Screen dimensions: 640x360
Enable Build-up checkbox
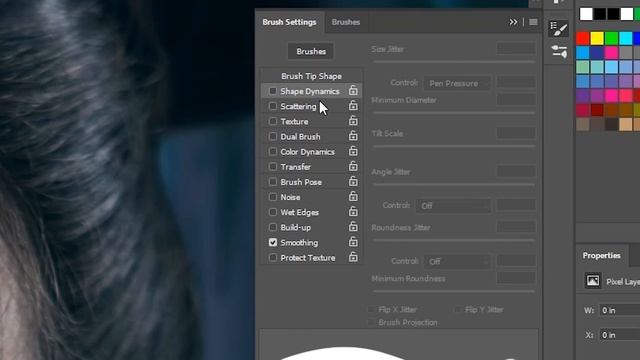[273, 227]
